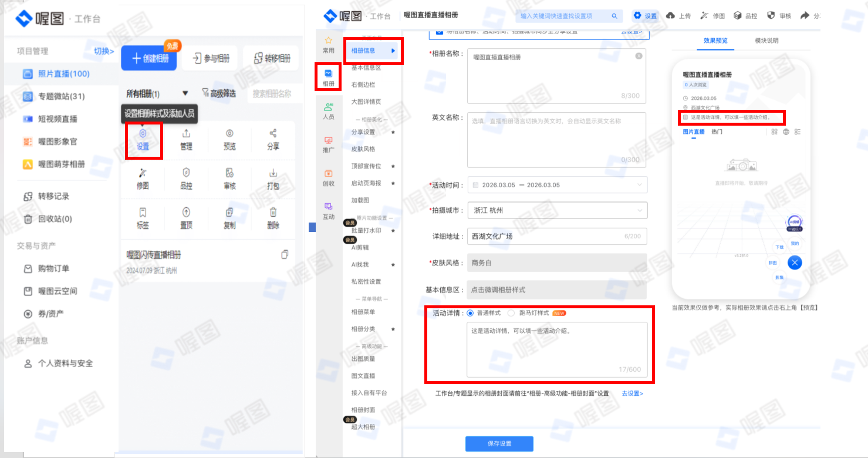Expand the 相册信息 menu arrow

pyautogui.click(x=393, y=51)
